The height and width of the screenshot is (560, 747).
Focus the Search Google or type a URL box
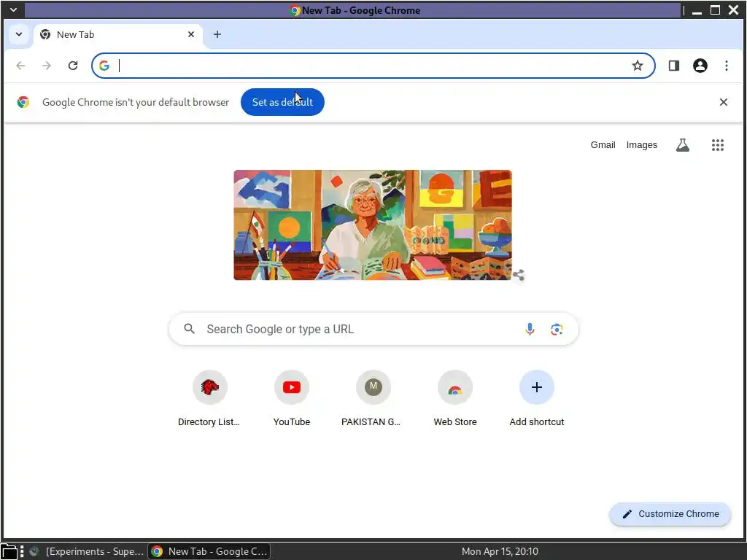click(x=373, y=329)
